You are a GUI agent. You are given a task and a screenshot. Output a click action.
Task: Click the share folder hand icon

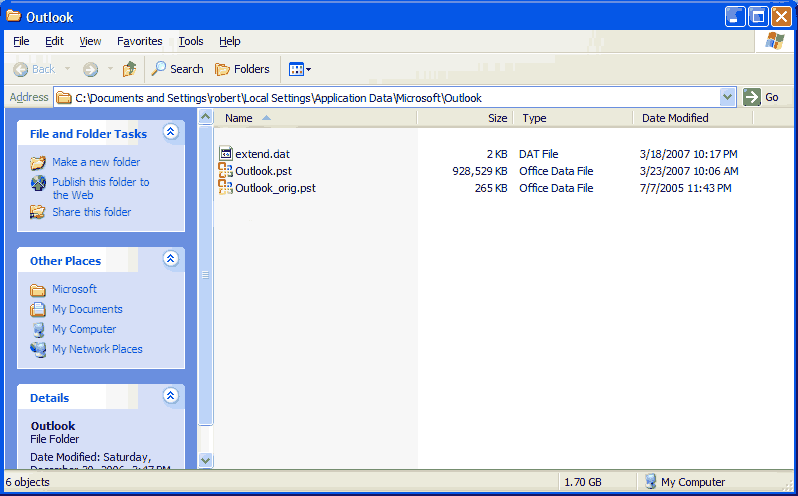click(37, 212)
